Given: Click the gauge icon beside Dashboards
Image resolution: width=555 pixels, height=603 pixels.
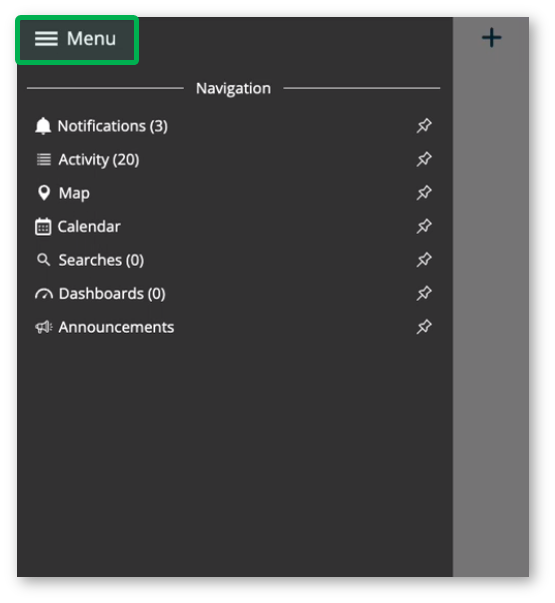Looking at the screenshot, I should point(44,294).
